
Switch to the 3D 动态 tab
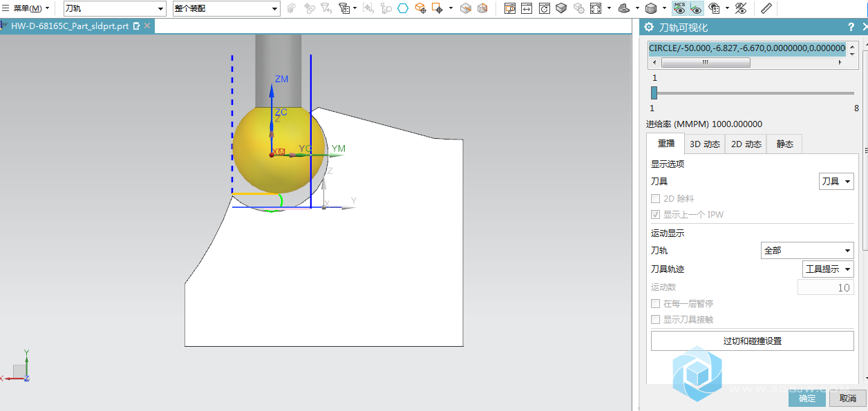pyautogui.click(x=705, y=144)
